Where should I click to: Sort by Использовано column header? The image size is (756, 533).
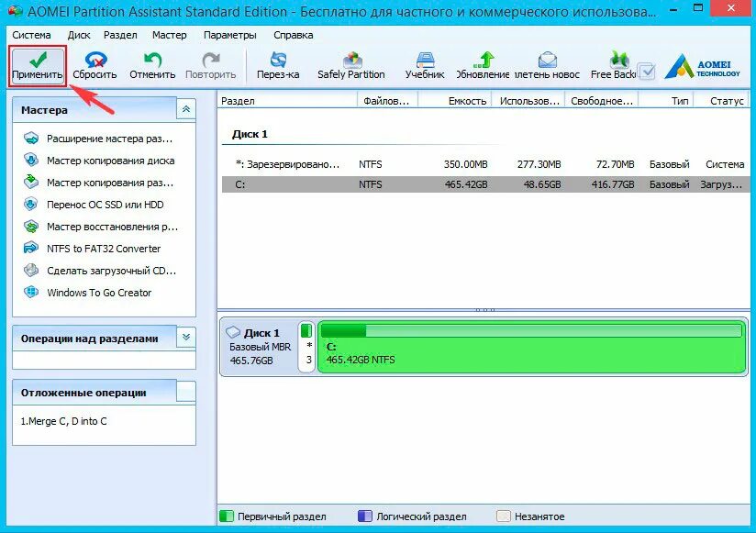coord(528,101)
